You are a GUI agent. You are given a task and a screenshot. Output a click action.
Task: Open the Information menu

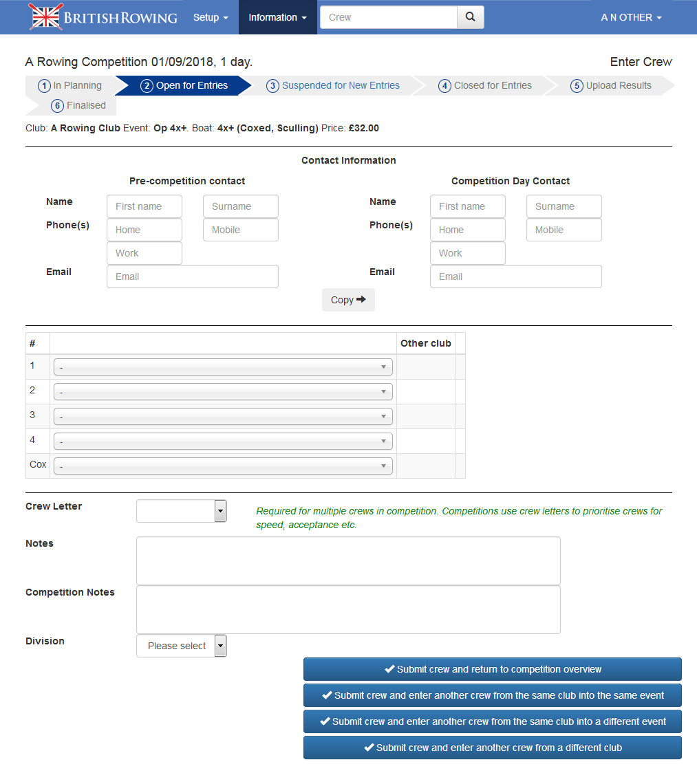[x=277, y=17]
